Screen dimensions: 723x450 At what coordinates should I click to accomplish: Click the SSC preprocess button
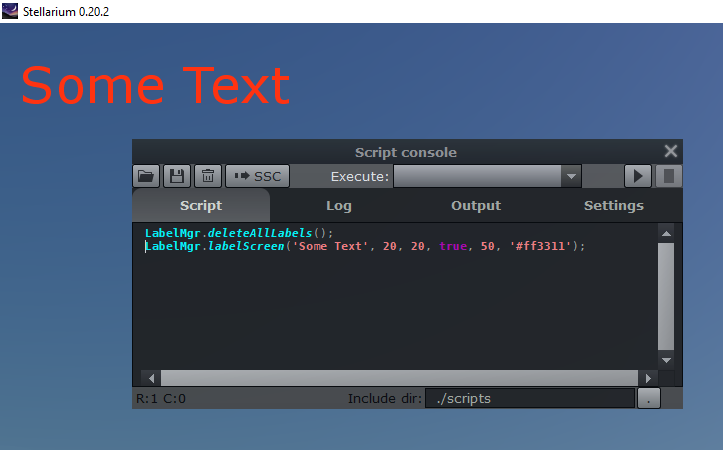[257, 176]
